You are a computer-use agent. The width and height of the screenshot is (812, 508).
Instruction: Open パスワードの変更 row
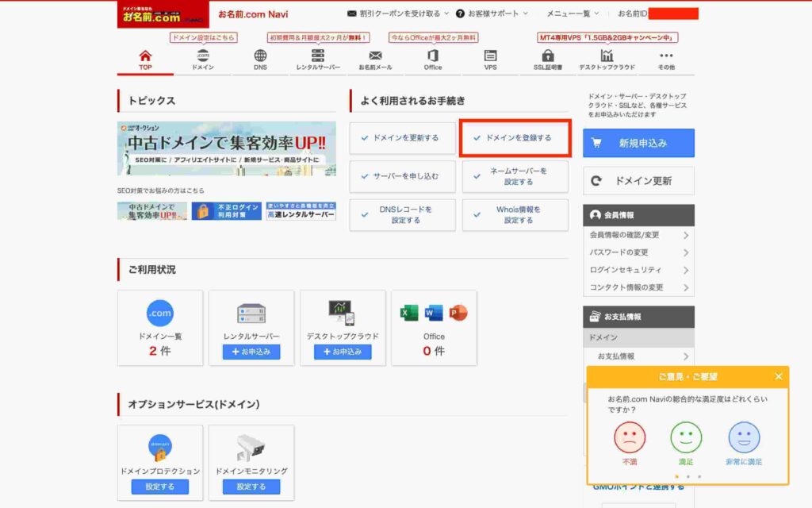click(x=638, y=252)
